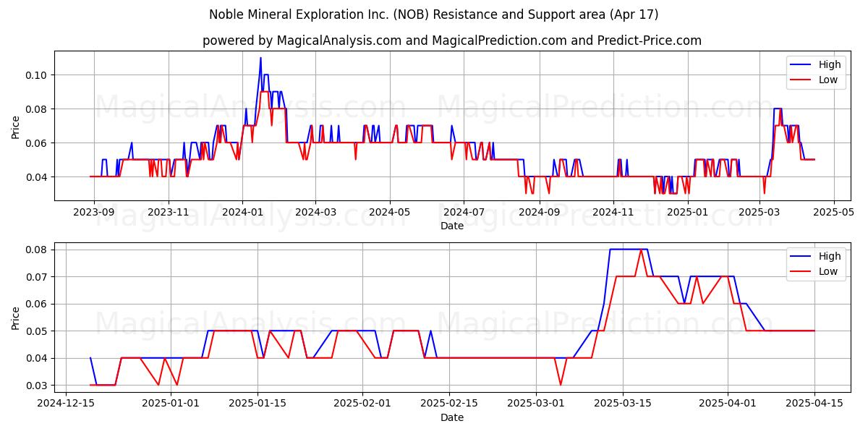Click the 2024-09 tick label

[x=539, y=213]
